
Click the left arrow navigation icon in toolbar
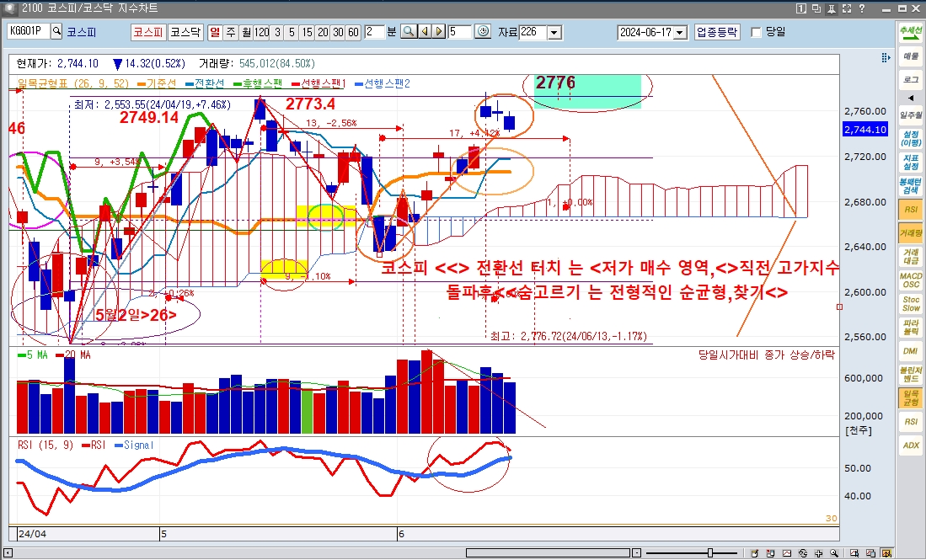(424, 32)
